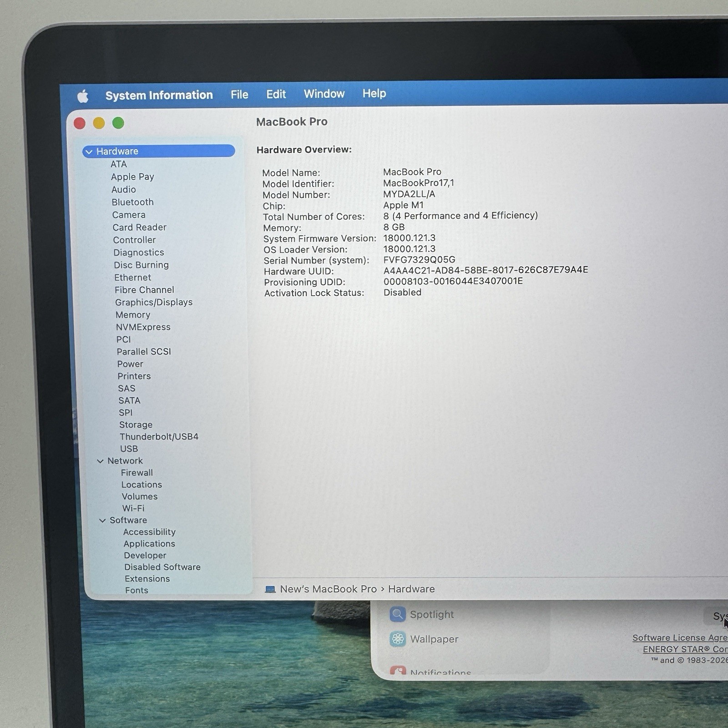Open the Apple menu logo
728x728 pixels.
83,96
